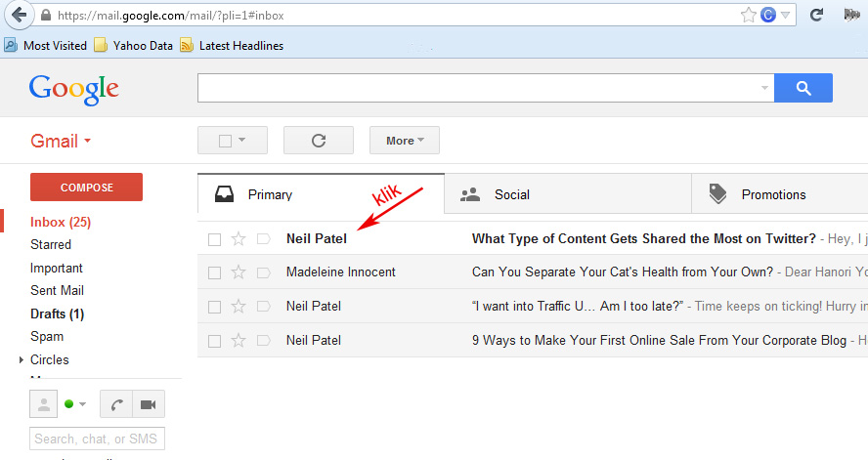Screen dimensions: 868x460
Task: Open the Starred folder
Action: coord(51,244)
